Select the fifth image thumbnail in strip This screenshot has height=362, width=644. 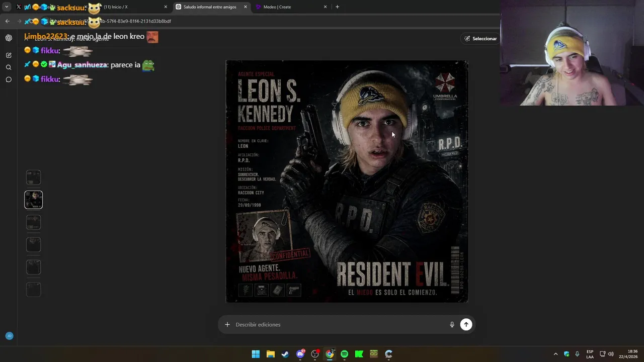pos(34,267)
